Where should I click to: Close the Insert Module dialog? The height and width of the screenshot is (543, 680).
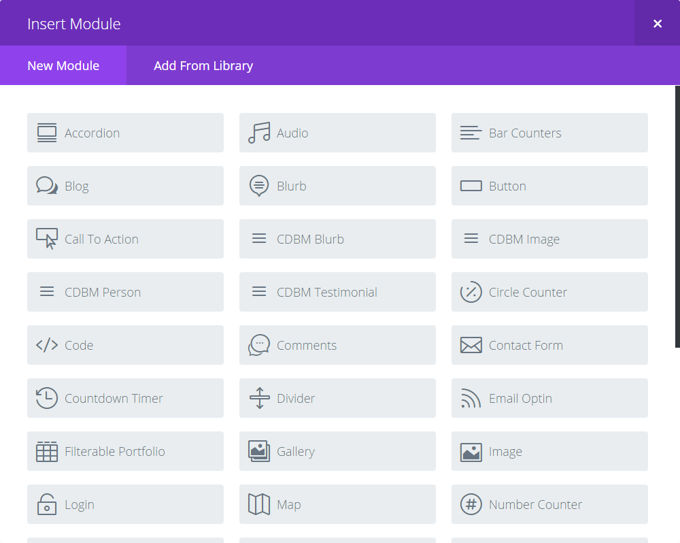click(657, 23)
